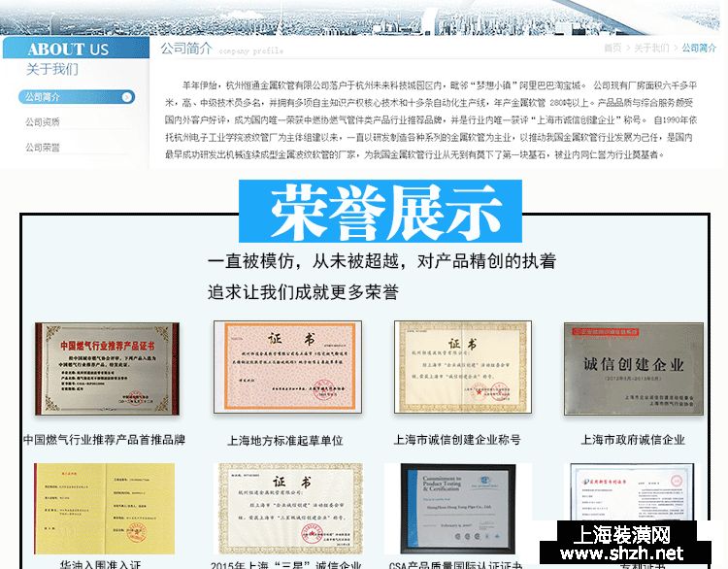Select 公司资质 in the sidebar
Viewport: 728px width, 569px height.
pos(43,122)
